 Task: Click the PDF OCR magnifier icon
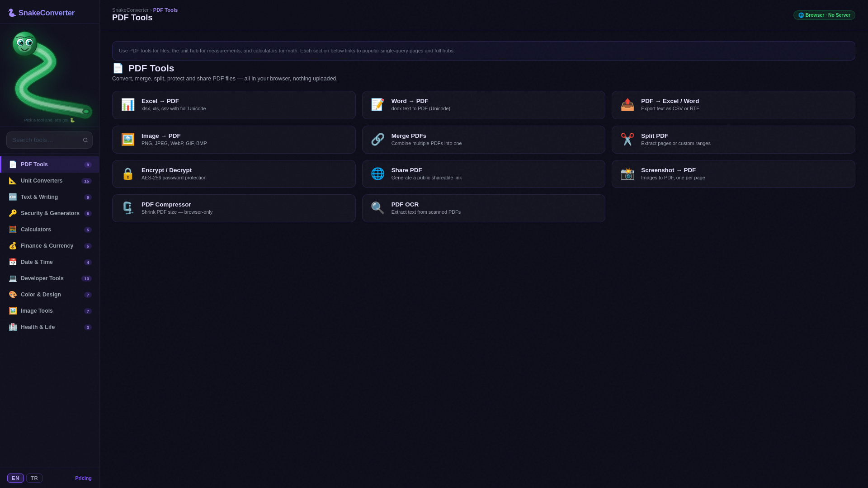tap(378, 208)
